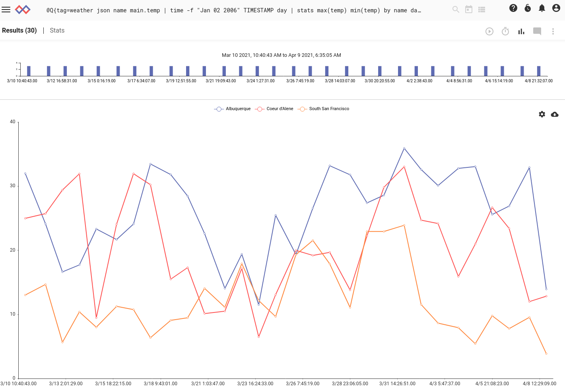Open the user profile account menu
The height and width of the screenshot is (392, 565).
(555, 8)
